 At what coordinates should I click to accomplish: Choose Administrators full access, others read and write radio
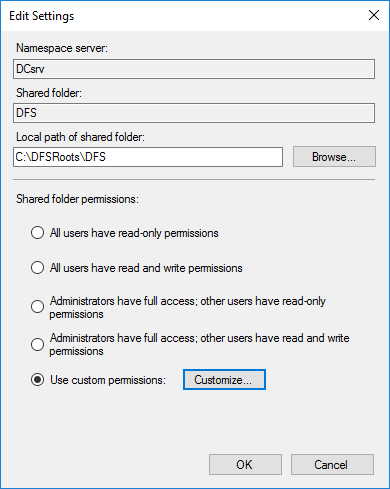37,344
